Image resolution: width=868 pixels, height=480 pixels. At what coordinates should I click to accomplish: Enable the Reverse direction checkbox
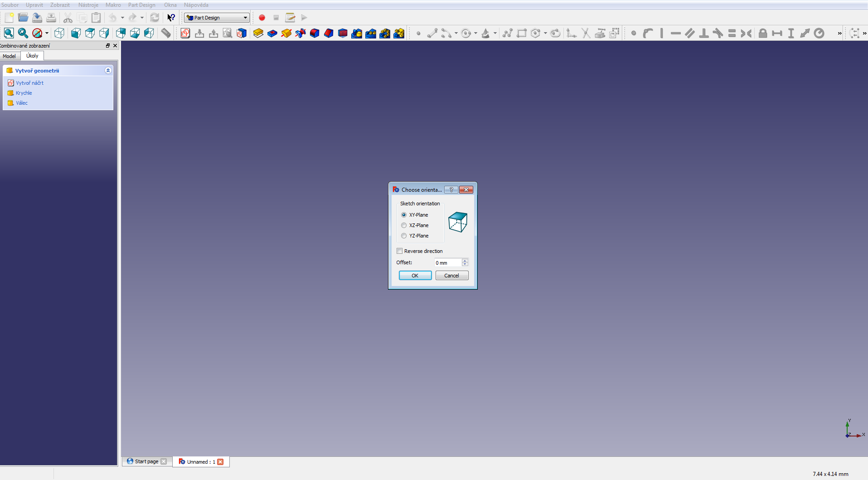click(x=400, y=251)
